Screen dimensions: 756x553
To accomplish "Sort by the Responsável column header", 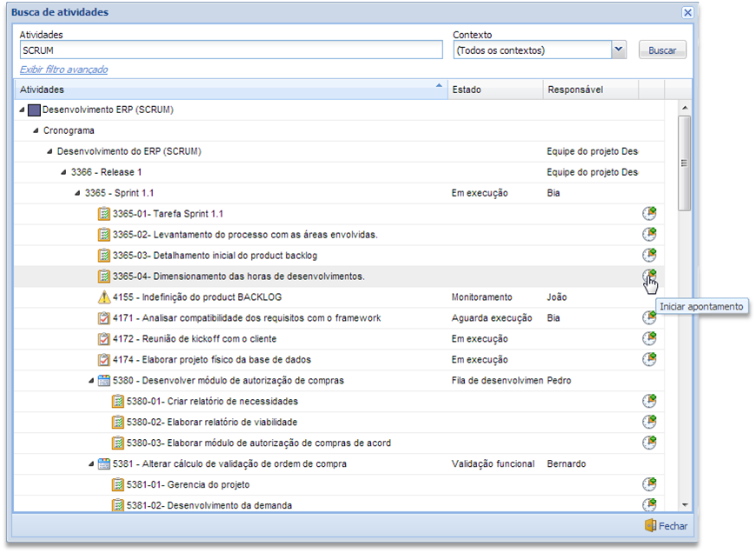I will (591, 90).
